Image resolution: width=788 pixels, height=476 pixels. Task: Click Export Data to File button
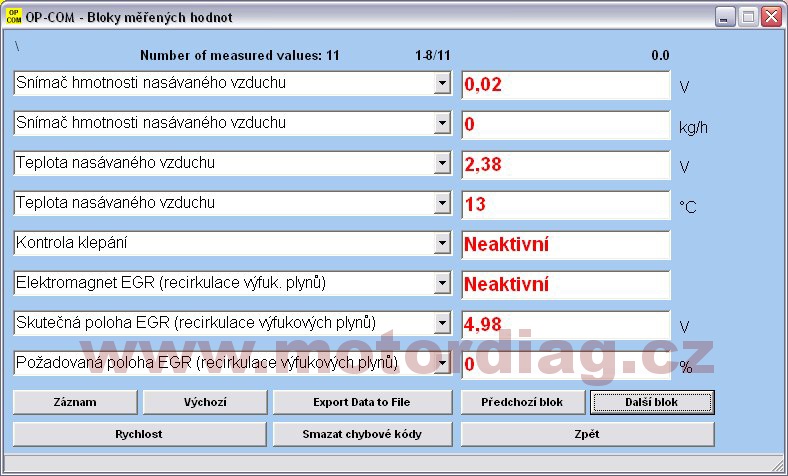coord(362,402)
